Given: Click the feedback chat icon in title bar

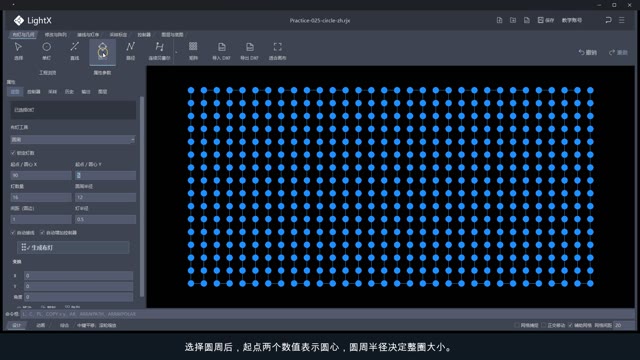Looking at the screenshot, I should 608,20.
